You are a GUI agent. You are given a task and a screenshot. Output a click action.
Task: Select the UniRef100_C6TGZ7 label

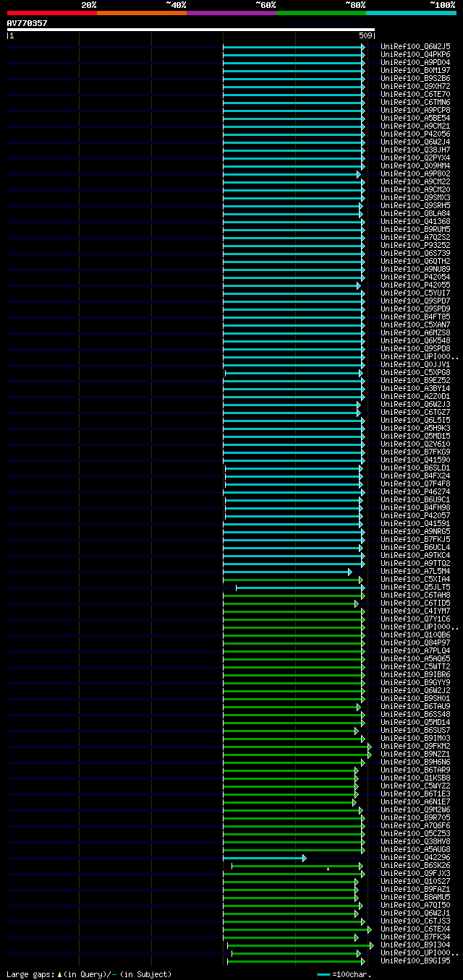point(415,413)
